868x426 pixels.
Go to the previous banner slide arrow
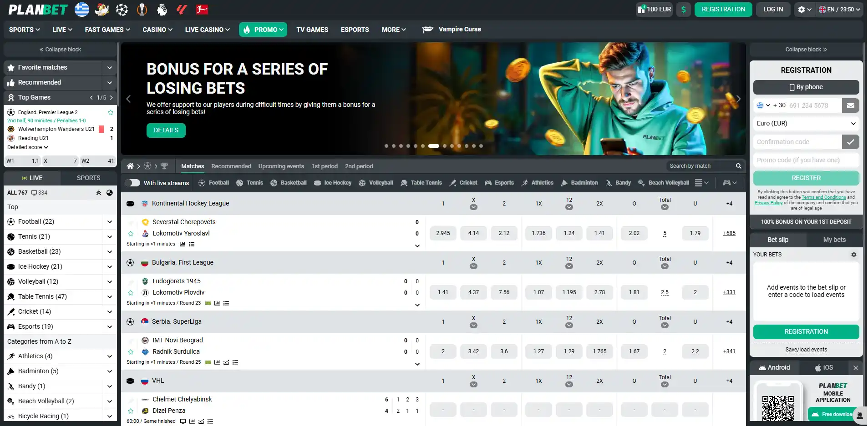point(128,99)
